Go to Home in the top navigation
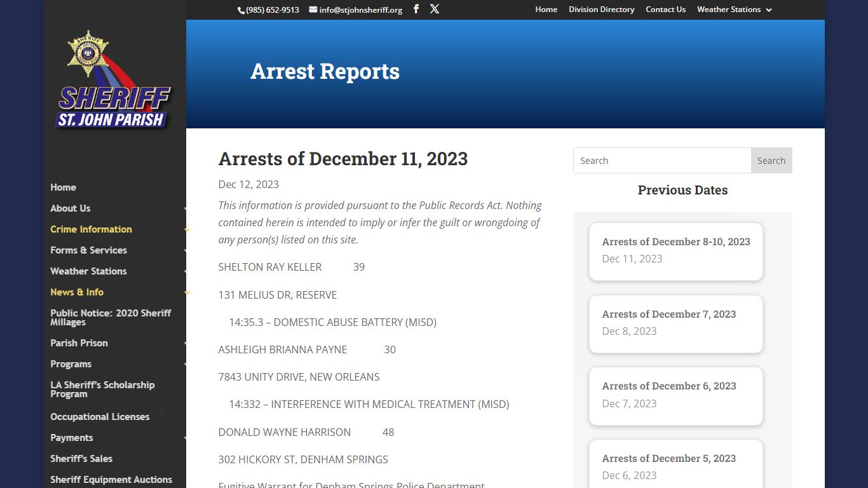The image size is (868, 488). [x=546, y=10]
